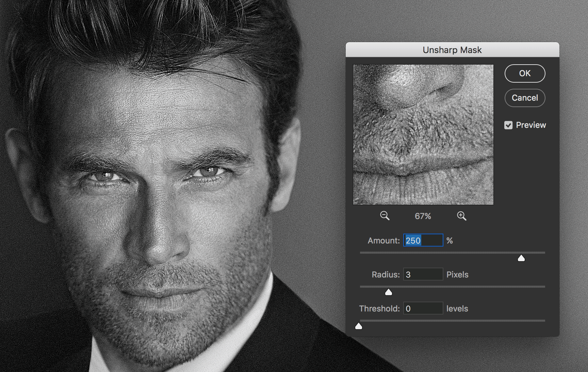This screenshot has height=372, width=588.
Task: Click the Threshold slider handle
Action: (x=359, y=326)
